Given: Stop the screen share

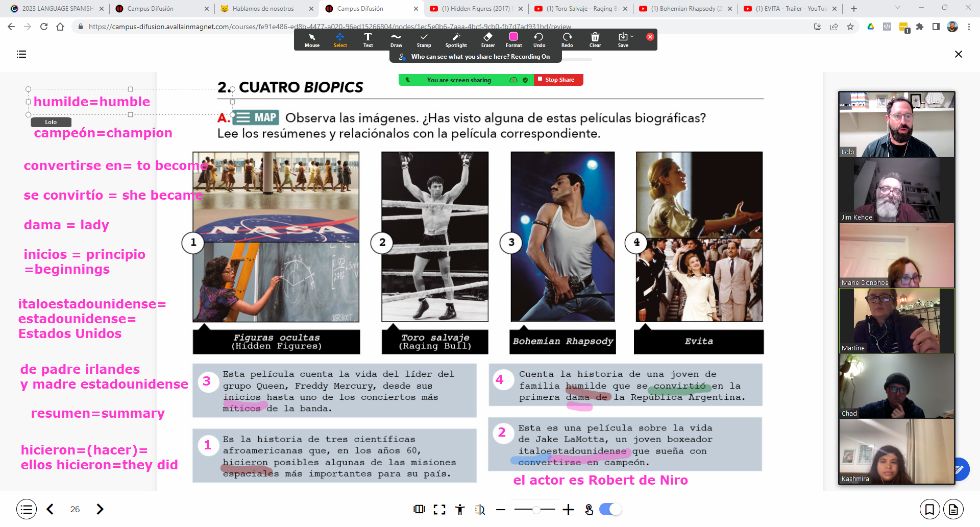Looking at the screenshot, I should 559,80.
